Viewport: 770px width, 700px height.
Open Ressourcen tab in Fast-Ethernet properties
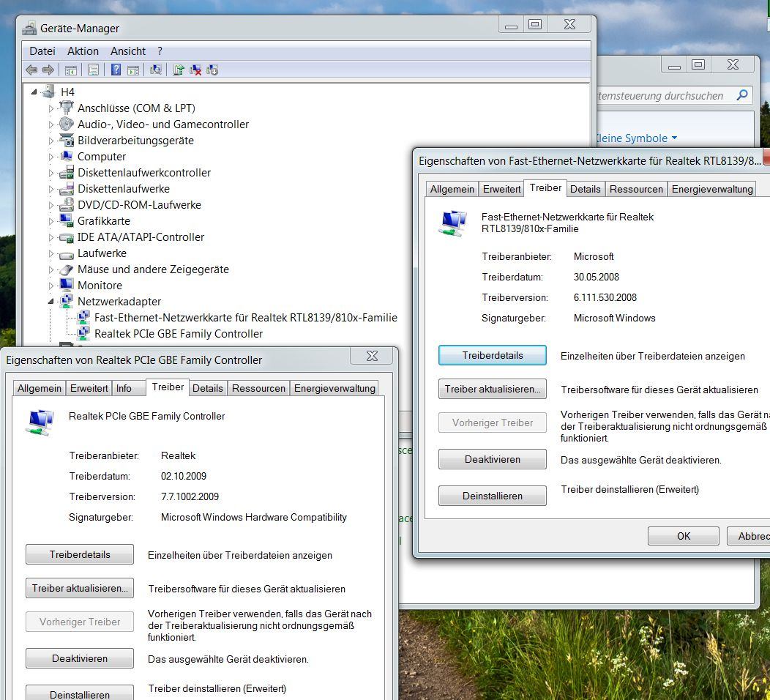pos(636,189)
